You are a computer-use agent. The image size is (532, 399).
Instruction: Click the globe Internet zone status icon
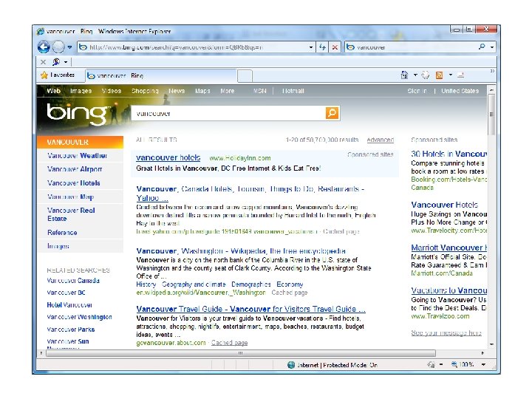pos(291,365)
